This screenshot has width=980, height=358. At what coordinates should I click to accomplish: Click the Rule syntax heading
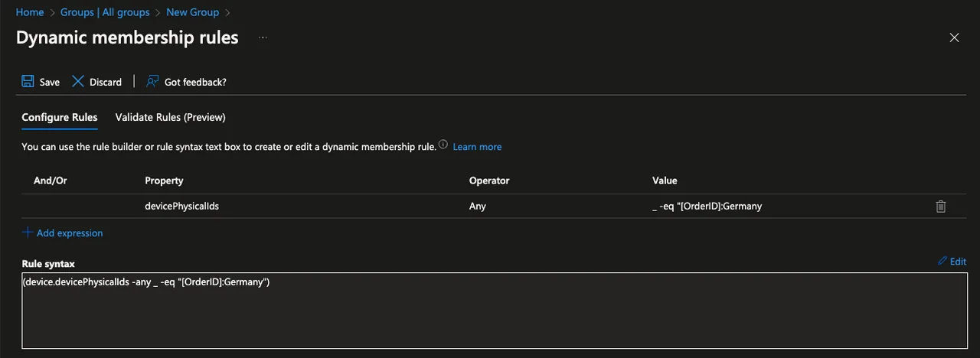click(x=48, y=264)
